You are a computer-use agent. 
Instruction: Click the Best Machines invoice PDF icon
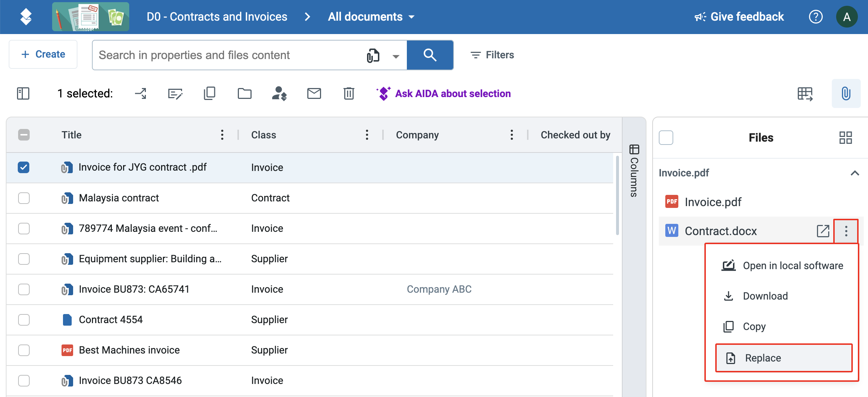67,350
